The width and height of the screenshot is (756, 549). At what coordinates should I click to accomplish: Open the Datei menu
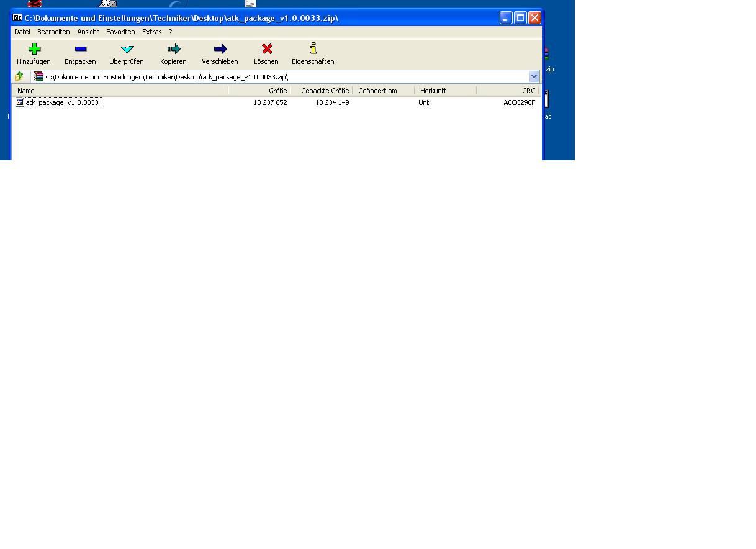point(22,32)
